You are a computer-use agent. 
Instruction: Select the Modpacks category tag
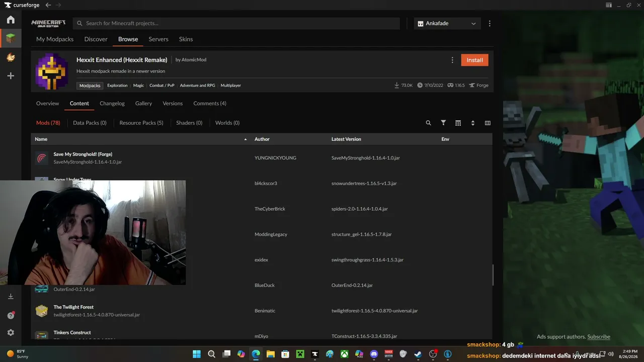tap(90, 85)
